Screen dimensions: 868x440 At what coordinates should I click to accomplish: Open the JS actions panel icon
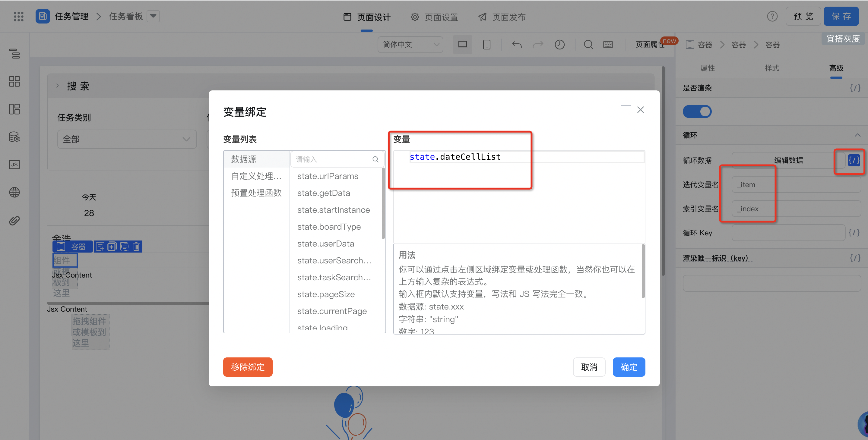[14, 165]
